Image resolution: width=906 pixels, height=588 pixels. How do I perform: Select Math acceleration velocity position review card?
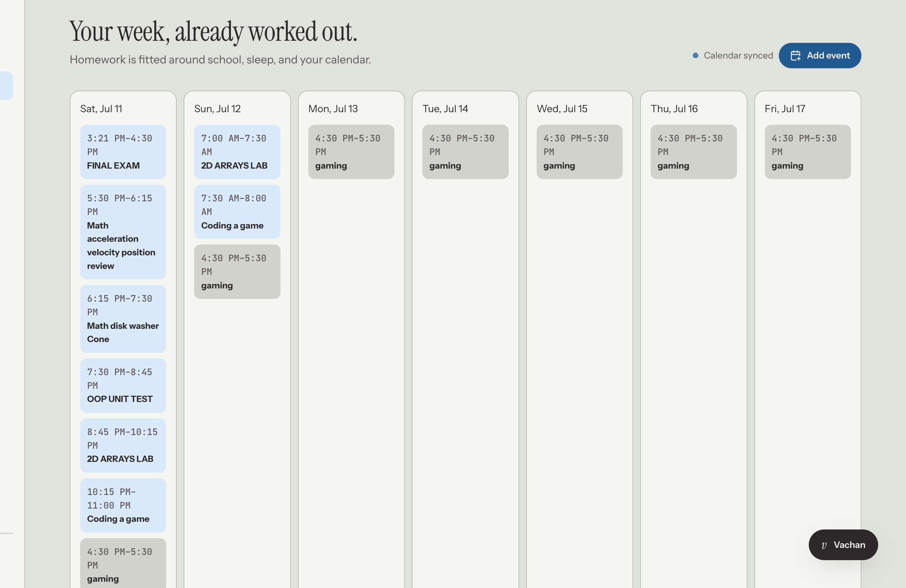coord(123,232)
